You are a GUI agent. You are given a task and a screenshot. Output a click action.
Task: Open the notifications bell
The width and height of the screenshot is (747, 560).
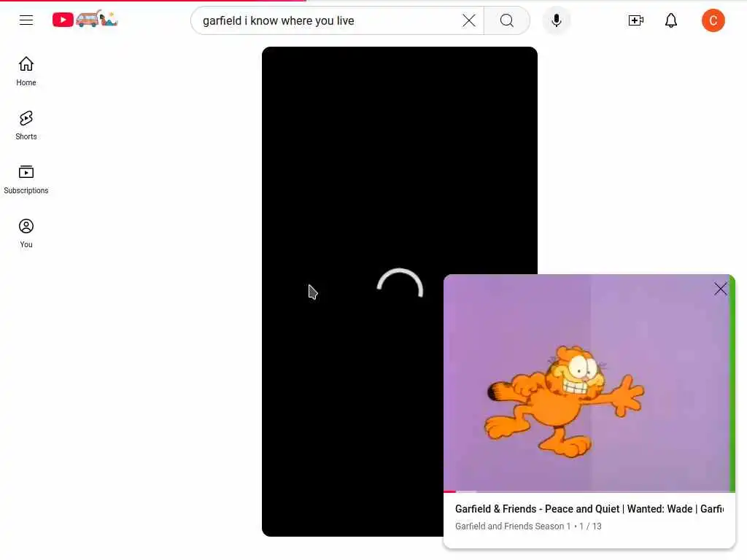671,20
